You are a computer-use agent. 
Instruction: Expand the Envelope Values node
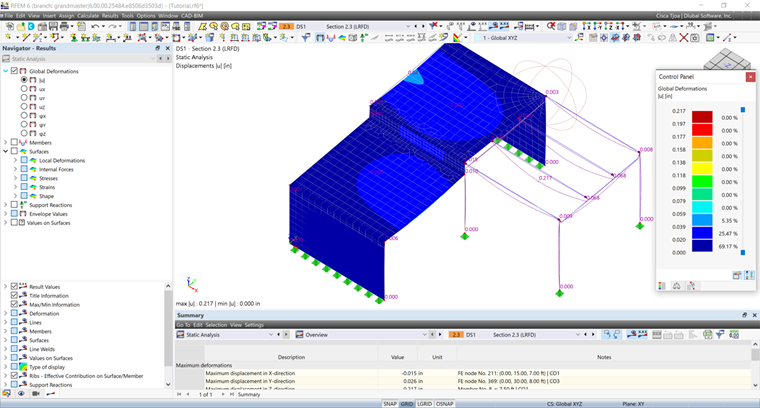click(x=5, y=214)
